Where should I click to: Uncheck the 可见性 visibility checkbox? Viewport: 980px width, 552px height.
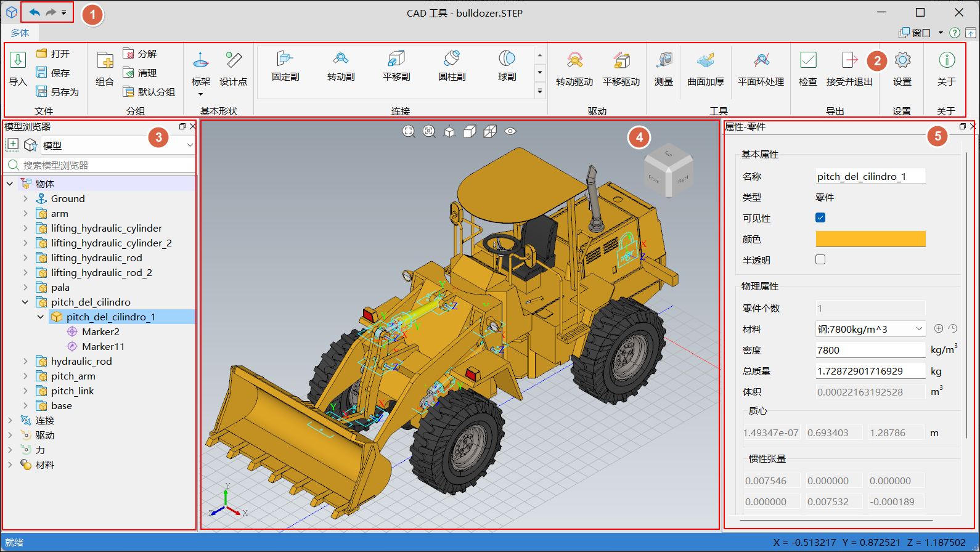coord(820,217)
